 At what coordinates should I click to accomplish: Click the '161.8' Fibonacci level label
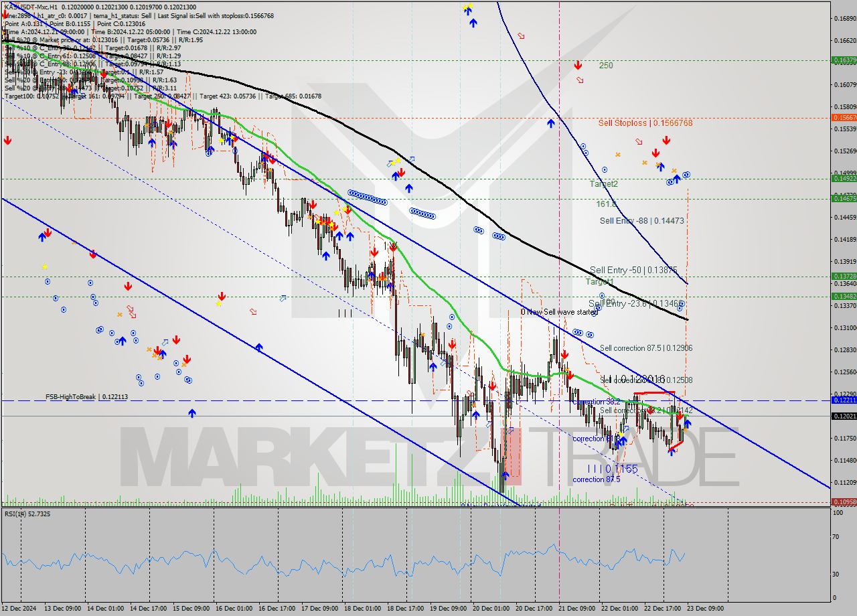pos(607,204)
